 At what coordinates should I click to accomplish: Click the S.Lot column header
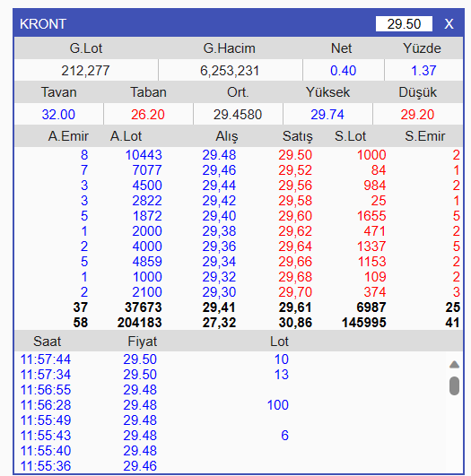click(350, 136)
